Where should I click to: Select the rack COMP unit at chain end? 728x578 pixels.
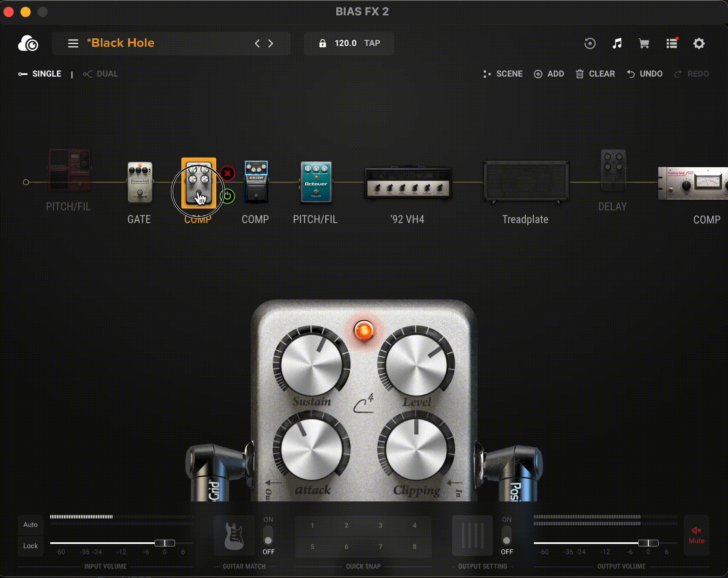[x=693, y=183]
